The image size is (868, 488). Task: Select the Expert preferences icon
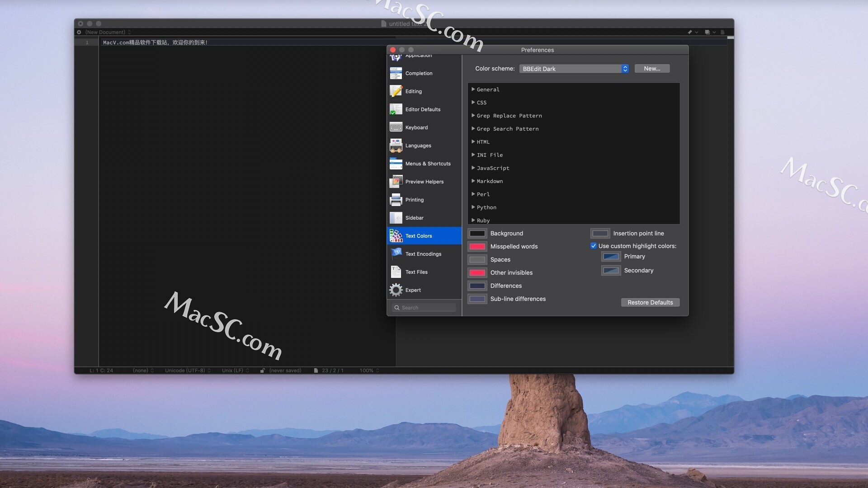[x=395, y=290]
